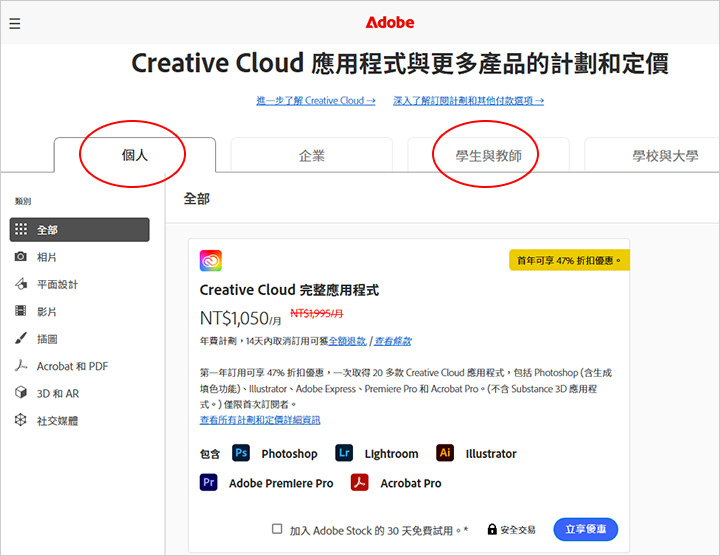Select the 個人 tab
This screenshot has width=720, height=556.
click(x=135, y=155)
